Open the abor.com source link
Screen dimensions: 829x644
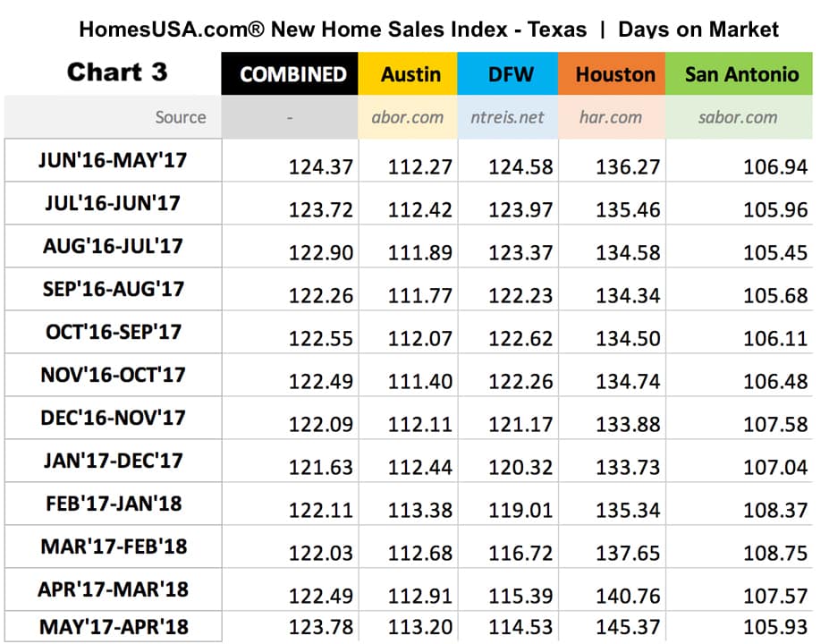tap(407, 117)
